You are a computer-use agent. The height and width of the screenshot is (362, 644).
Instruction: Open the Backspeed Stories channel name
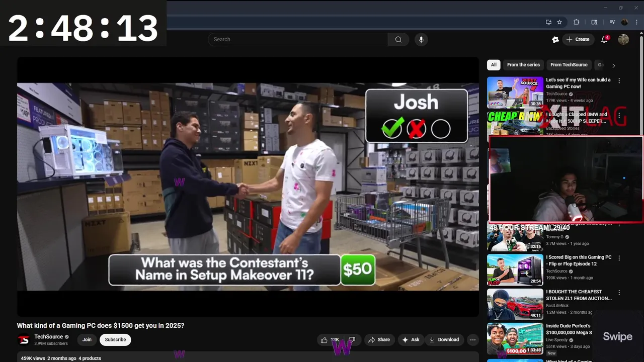[x=563, y=128]
